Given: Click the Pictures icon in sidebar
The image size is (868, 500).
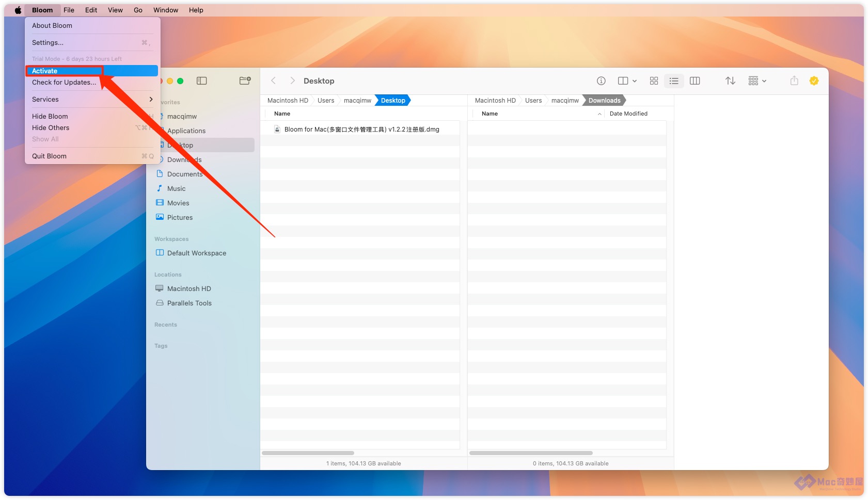Looking at the screenshot, I should 160,217.
